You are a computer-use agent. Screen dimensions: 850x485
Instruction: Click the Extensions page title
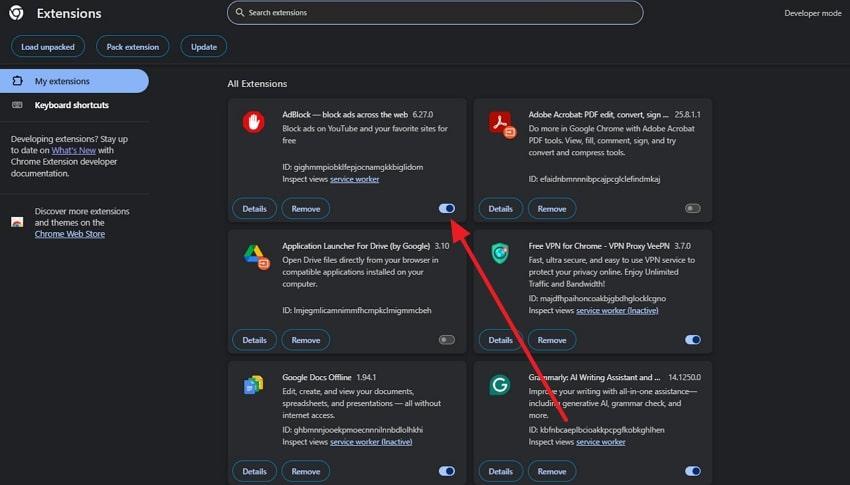coord(69,13)
